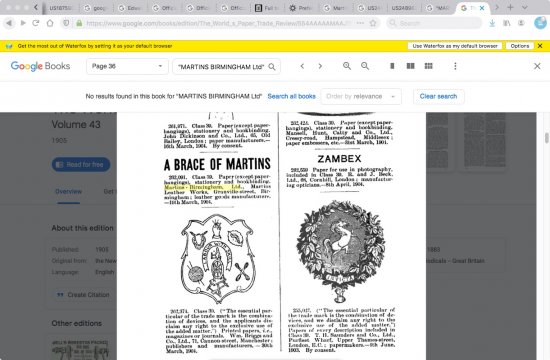This screenshot has width=550, height=360.
Task: Click the 'A BRACE OF MARTINS' heading
Action: [x=217, y=164]
